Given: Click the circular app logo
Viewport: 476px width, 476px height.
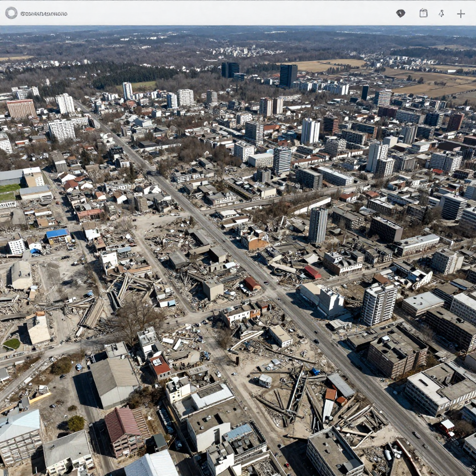Looking at the screenshot, I should coord(11,13).
